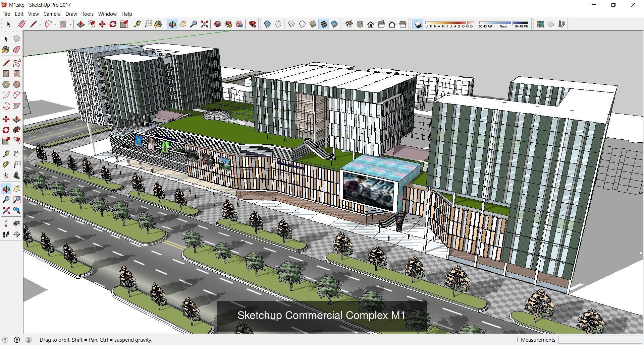Toggle X-Ray face style
Screen dimensions: 644x345
267,24
